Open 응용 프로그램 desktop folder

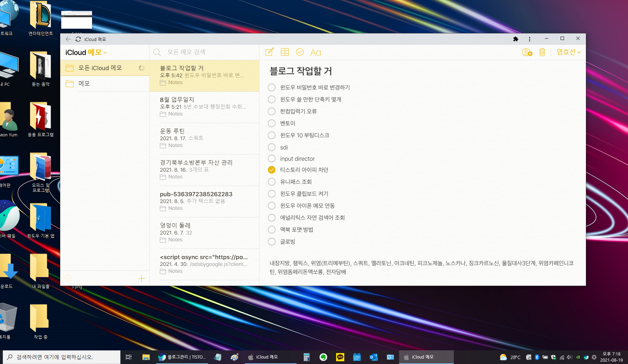(40, 119)
